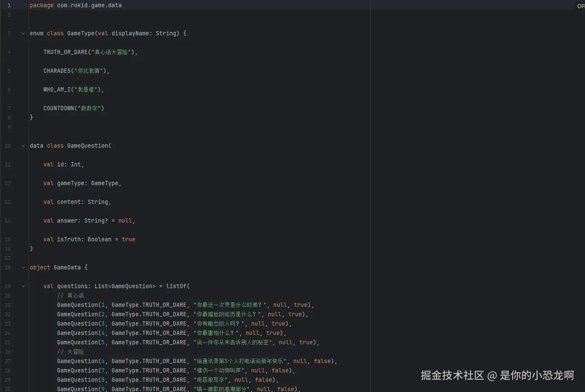Click 'List<GameQuestion>' in the questions declaration
Screen dimensions: 585x392
pyautogui.click(x=125, y=286)
